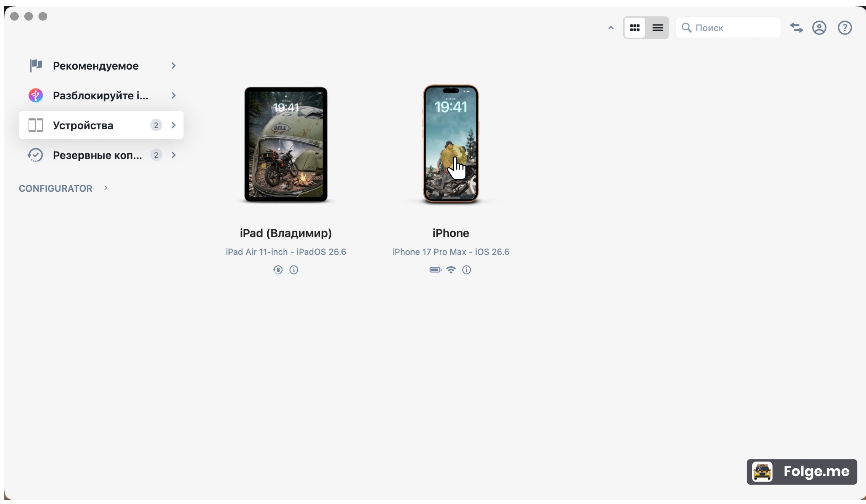Screen dimensions: 866x504
Task: Click the iPad backup status icon
Action: [x=278, y=270]
